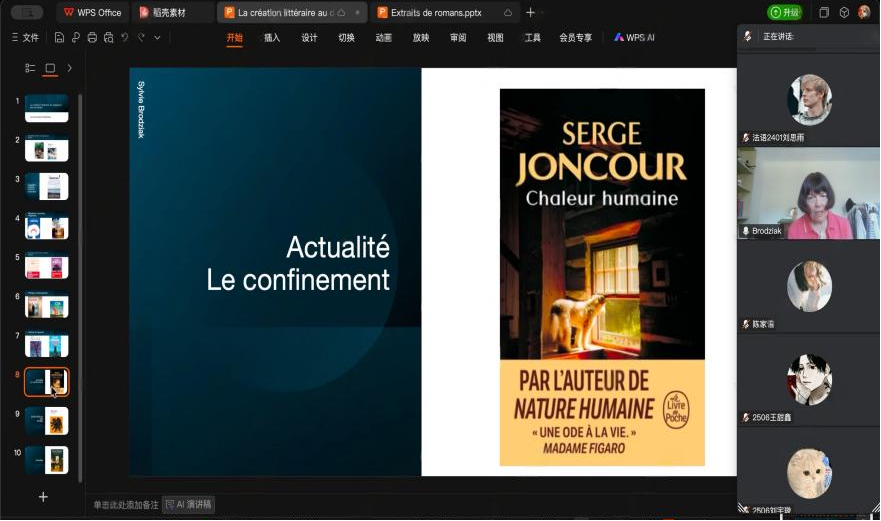Image resolution: width=881 pixels, height=521 pixels.
Task: Select slide 2 thumbnail
Action: [47, 147]
